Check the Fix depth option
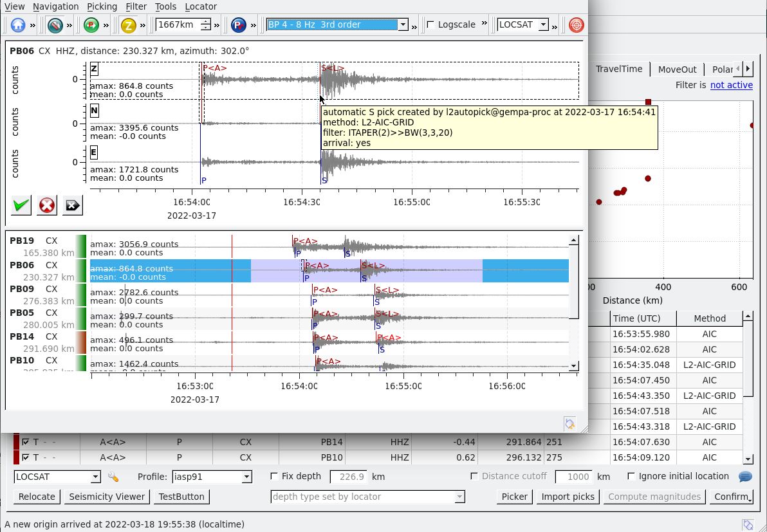 point(275,477)
